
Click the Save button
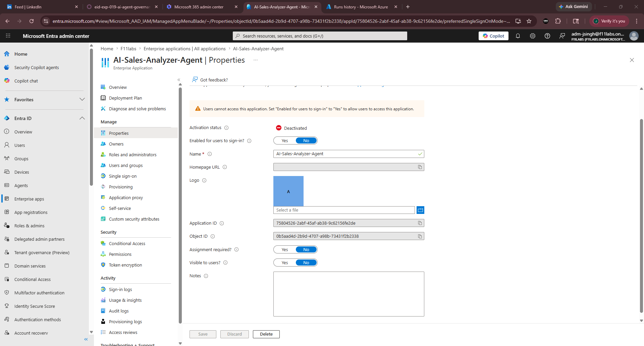point(203,334)
